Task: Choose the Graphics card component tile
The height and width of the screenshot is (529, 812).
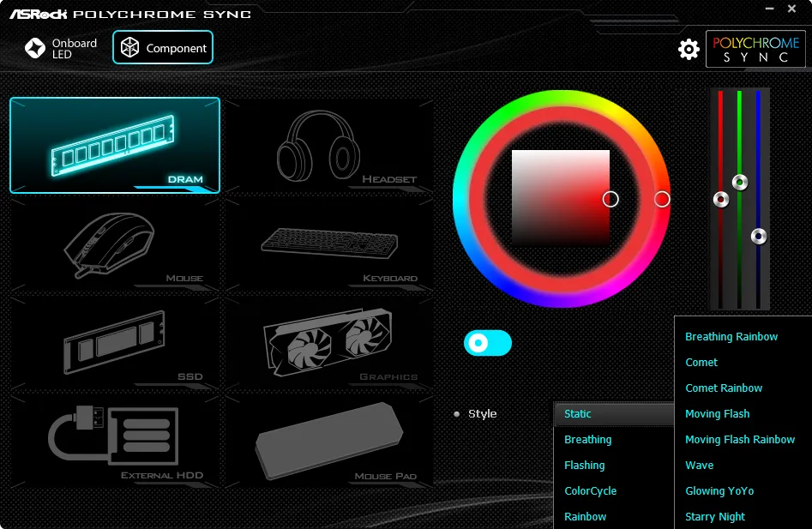Action: coord(330,342)
